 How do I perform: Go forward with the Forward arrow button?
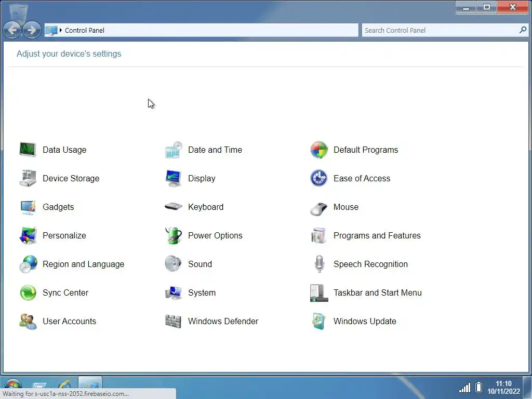point(32,30)
